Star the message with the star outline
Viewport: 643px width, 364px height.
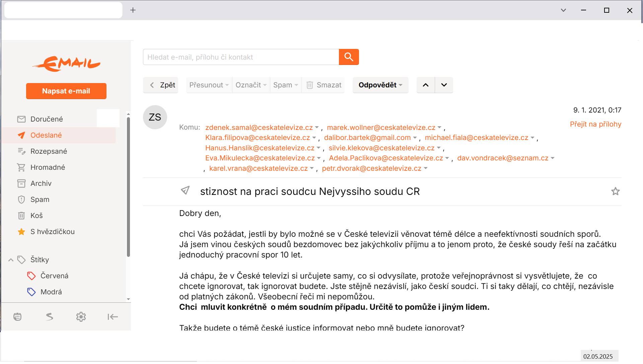point(616,191)
